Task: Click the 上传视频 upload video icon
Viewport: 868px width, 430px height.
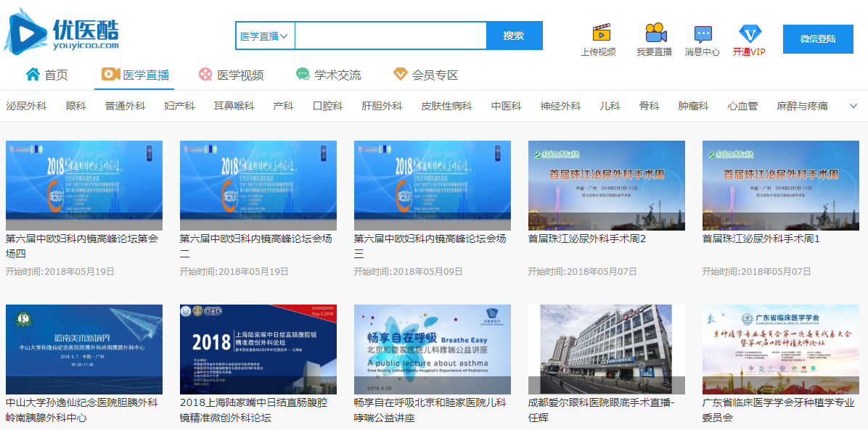Action: click(601, 33)
